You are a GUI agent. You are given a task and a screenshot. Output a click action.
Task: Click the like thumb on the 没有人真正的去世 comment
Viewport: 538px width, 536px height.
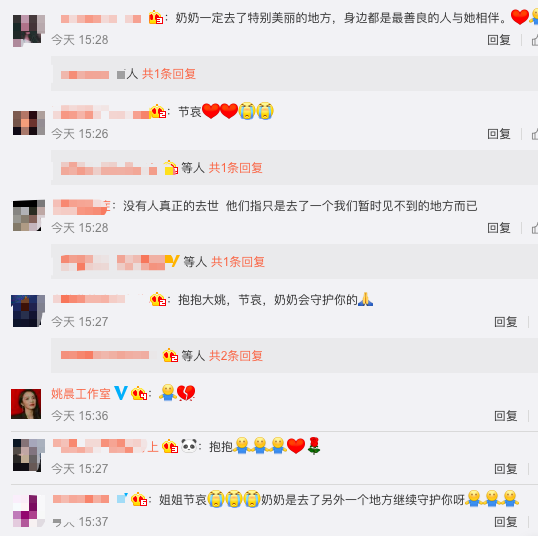(x=535, y=228)
